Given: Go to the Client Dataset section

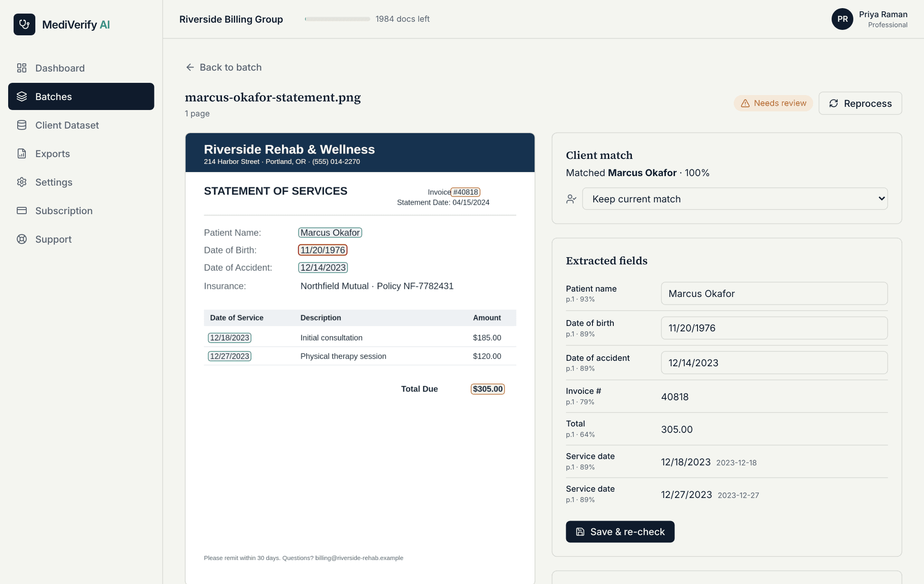Looking at the screenshot, I should click(x=81, y=125).
